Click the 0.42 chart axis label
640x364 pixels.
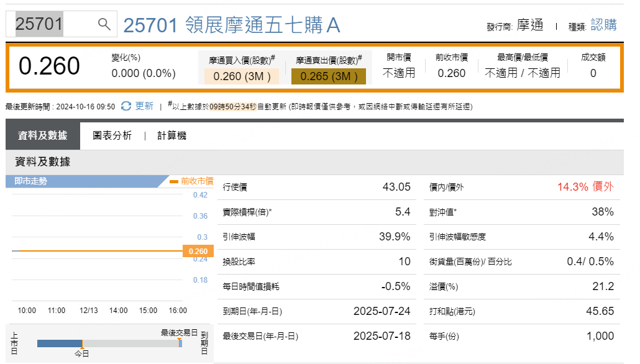coord(200,195)
